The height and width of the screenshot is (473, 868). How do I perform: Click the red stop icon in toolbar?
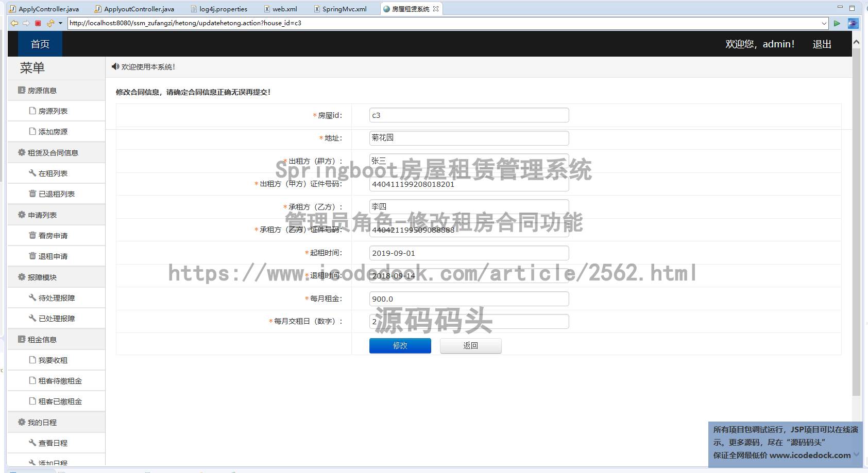[38, 23]
